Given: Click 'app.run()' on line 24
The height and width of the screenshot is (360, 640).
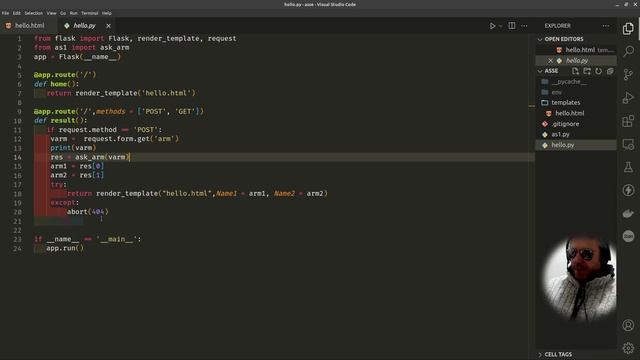Looking at the screenshot, I should coord(65,248).
